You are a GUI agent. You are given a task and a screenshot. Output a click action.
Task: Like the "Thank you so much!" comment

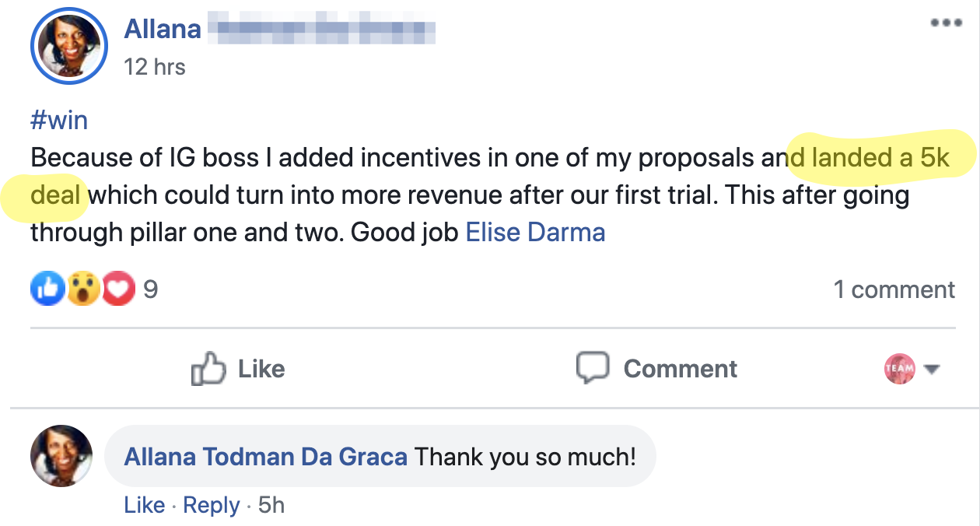pyautogui.click(x=144, y=505)
